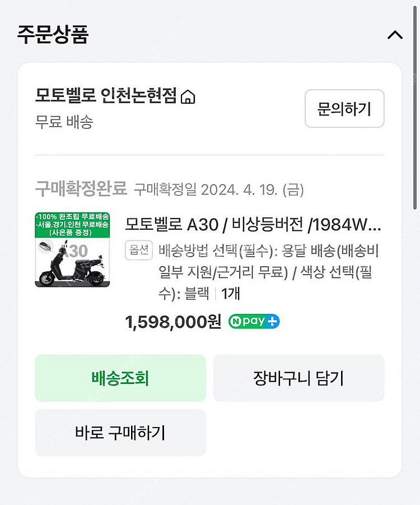420x505 pixels.
Task: Add the item with 장바구니 담기
Action: [298, 378]
